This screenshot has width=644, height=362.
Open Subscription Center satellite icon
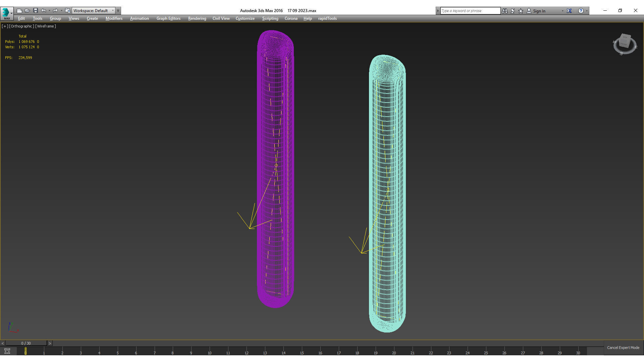[513, 11]
